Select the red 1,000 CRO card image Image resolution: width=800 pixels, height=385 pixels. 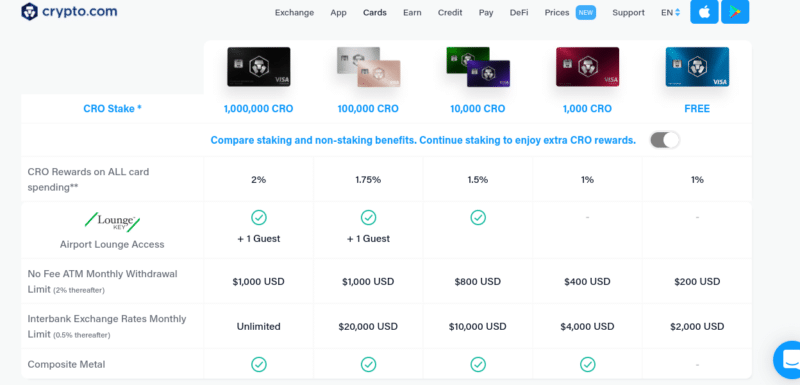coord(587,67)
